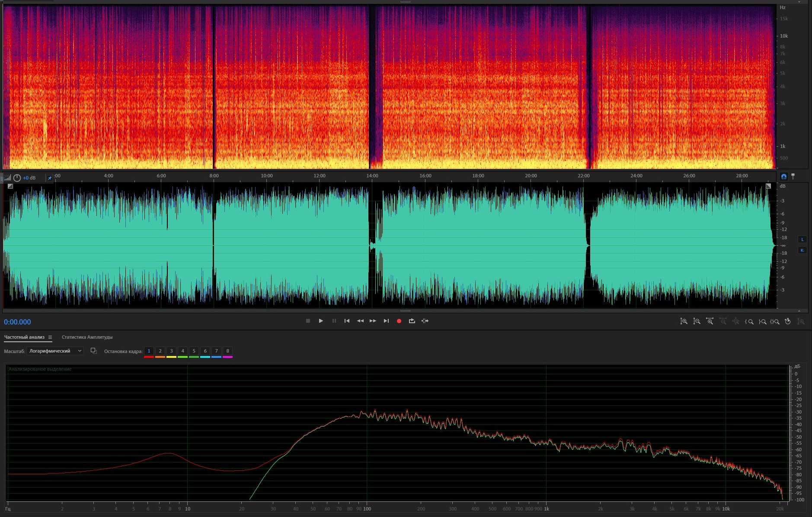Click the fast forward icon
Image resolution: width=812 pixels, height=517 pixels.
pyautogui.click(x=373, y=321)
